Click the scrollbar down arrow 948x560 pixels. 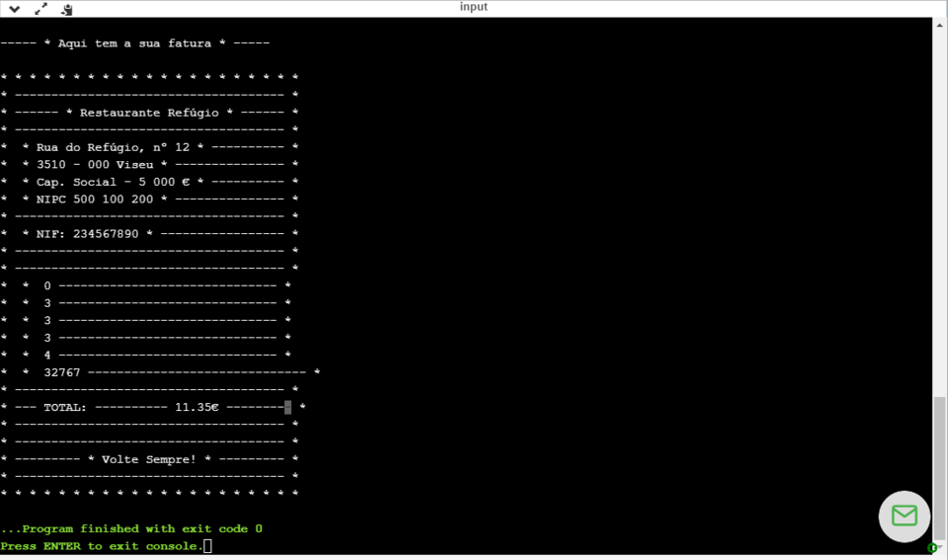940,547
